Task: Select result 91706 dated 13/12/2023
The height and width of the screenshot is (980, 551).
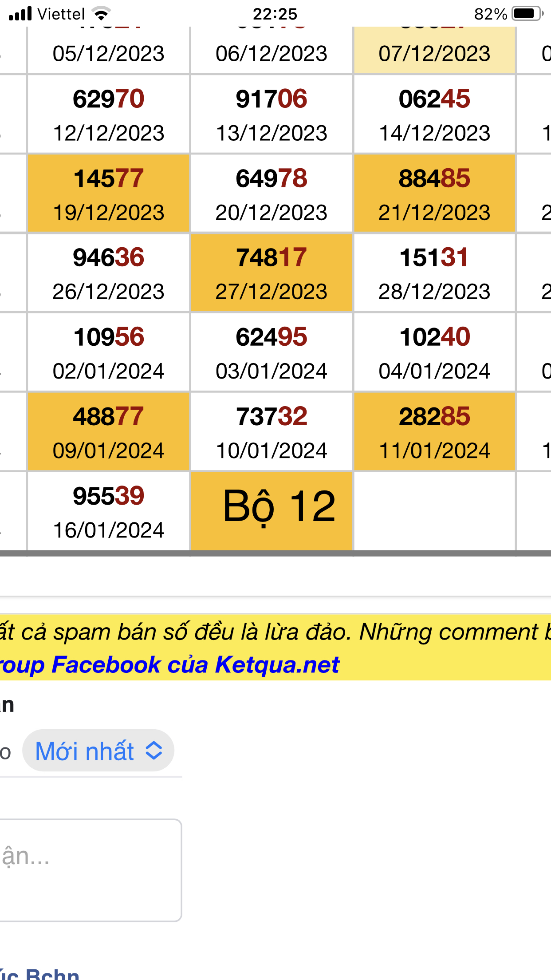Action: point(272,114)
